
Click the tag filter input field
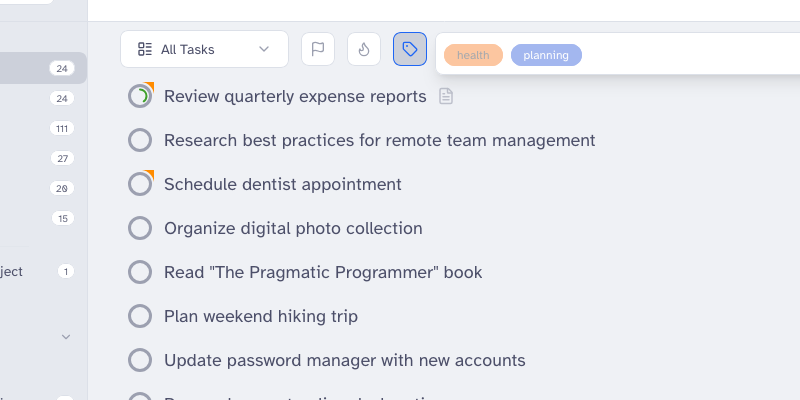[690, 55]
